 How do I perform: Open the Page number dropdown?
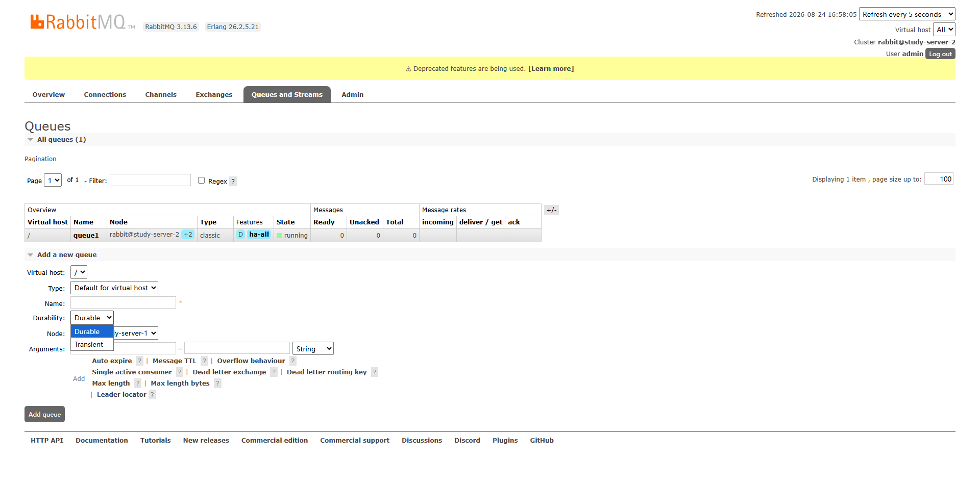click(x=53, y=180)
